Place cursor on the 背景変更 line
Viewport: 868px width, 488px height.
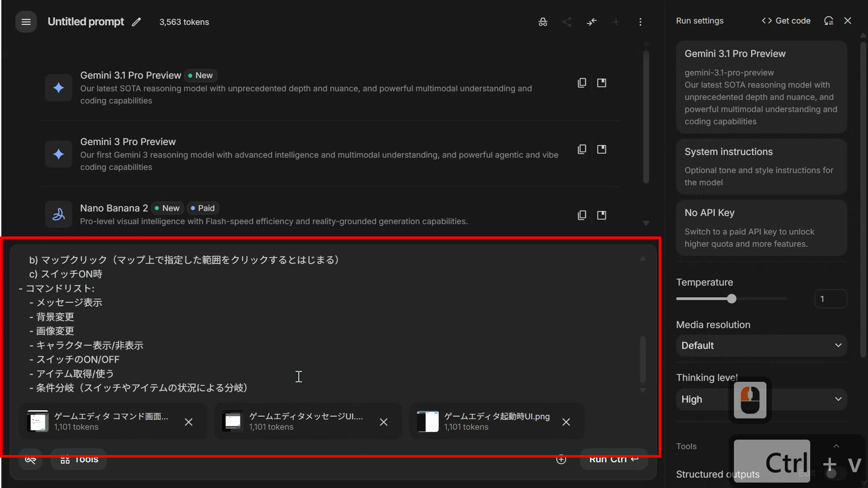[x=55, y=317]
